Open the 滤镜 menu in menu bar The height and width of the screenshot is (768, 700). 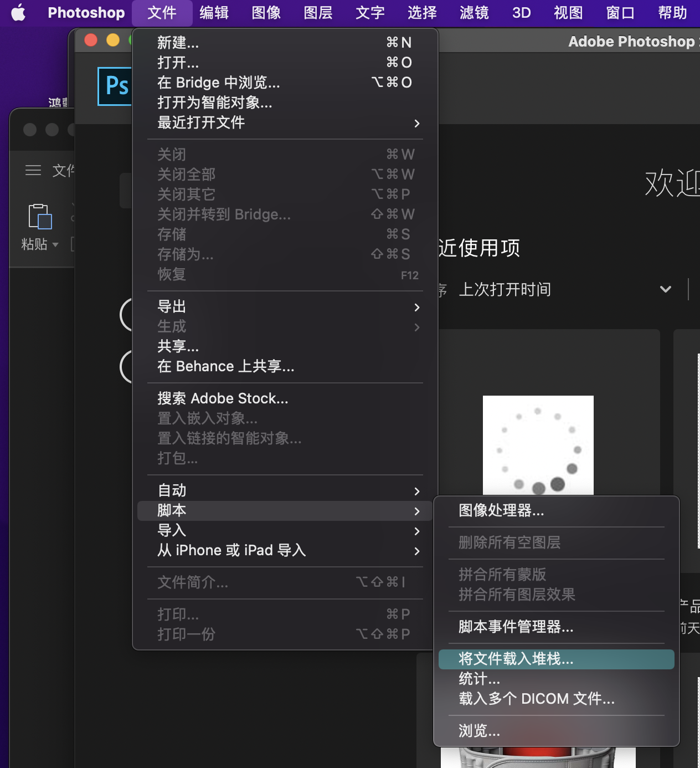coord(474,13)
